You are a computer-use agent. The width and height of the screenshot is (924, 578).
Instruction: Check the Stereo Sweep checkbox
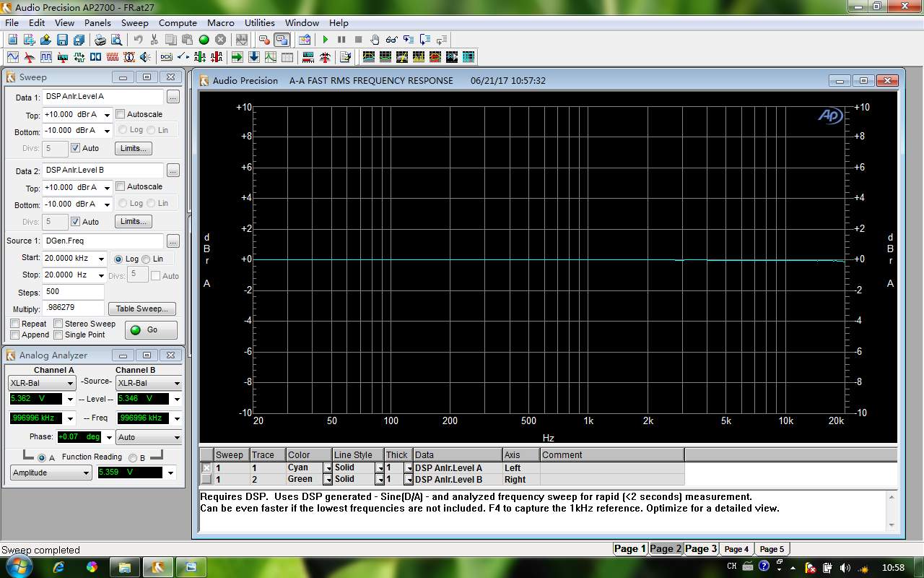pyautogui.click(x=58, y=324)
